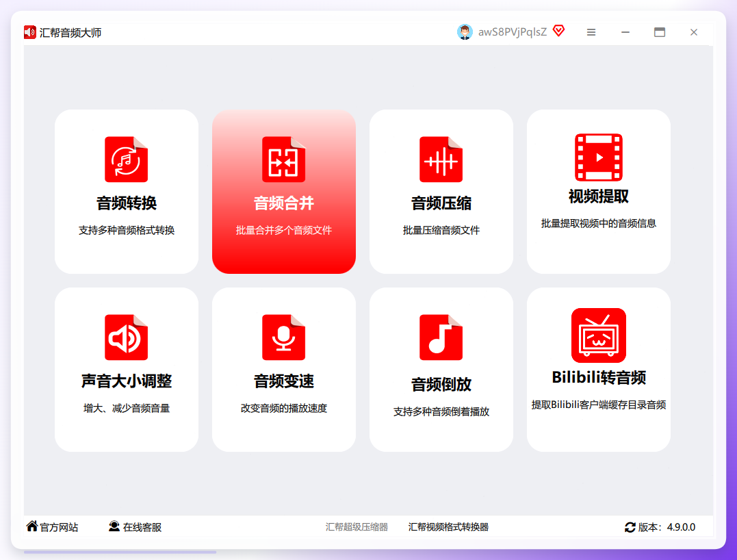The width and height of the screenshot is (737, 560).
Task: Open the 音频变速 microphone icon
Action: (x=283, y=338)
